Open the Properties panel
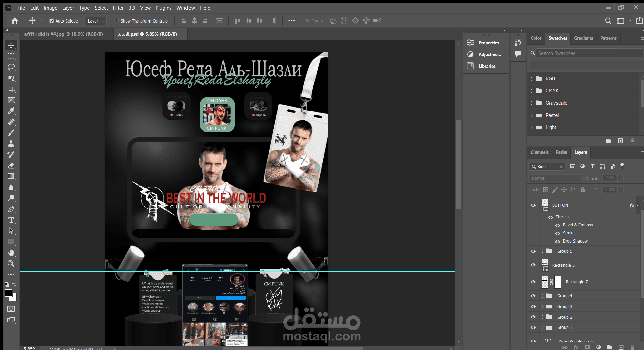 tap(486, 43)
